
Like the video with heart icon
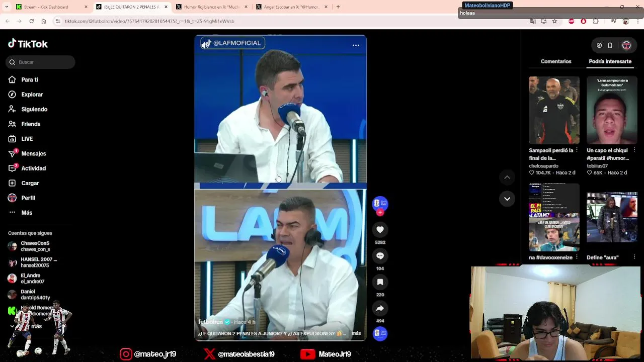380,230
